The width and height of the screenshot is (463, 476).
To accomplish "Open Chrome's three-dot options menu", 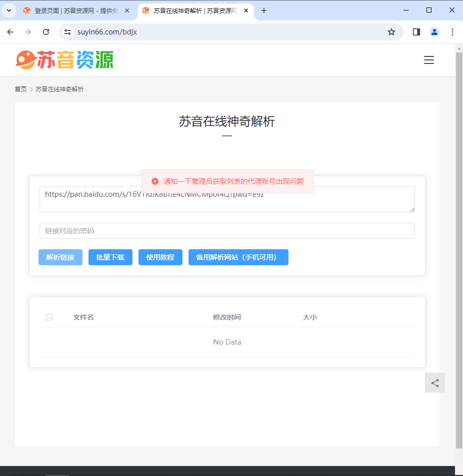I will coord(452,32).
